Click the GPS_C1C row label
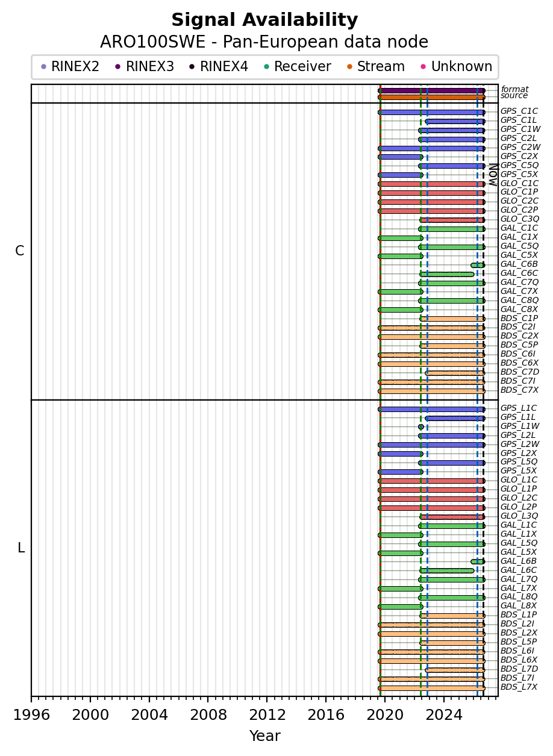Screen dimensions: 553x756 pyautogui.click(x=519, y=111)
